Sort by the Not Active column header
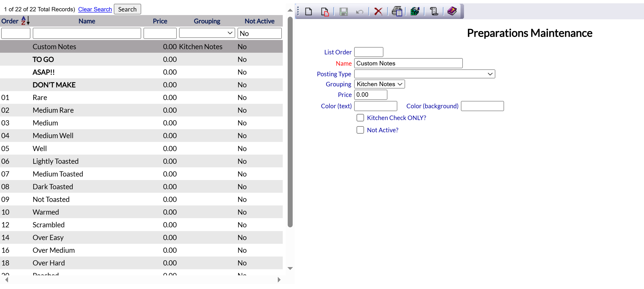 pos(259,21)
